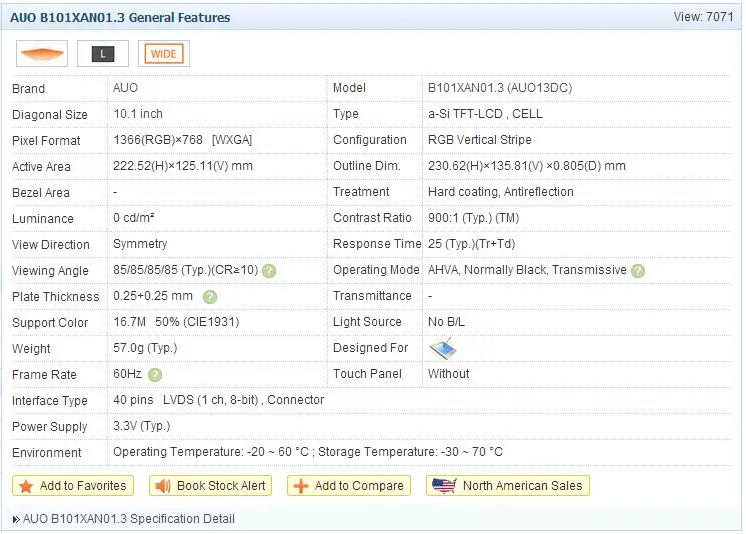Viewport: 746px width, 534px height.
Task: Click the Interface Type row label
Action: pos(50,401)
